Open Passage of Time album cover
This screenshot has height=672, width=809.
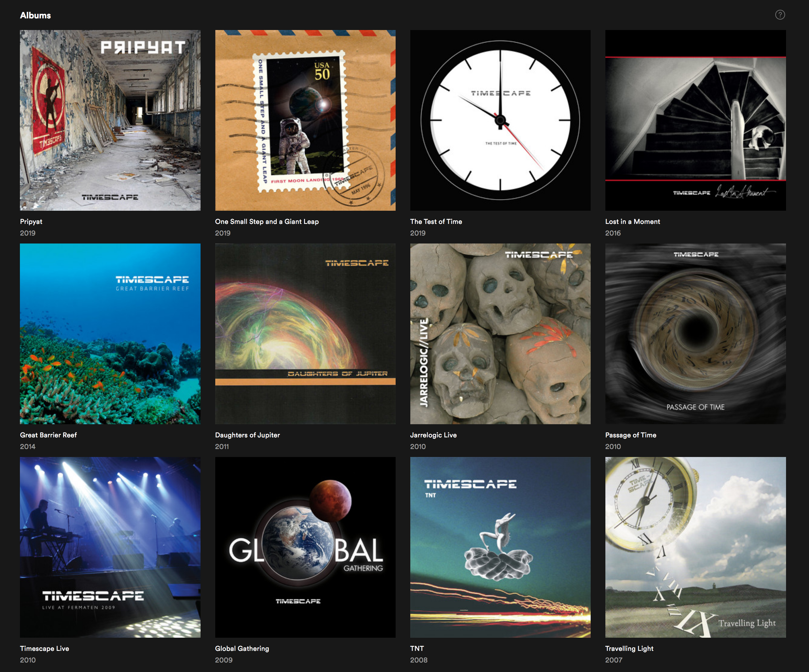coord(695,334)
